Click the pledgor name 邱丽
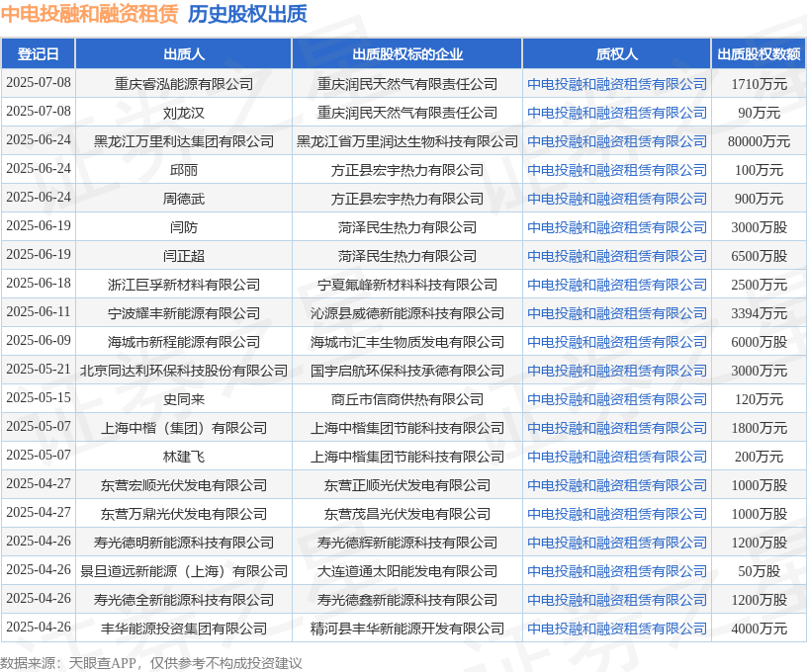This screenshot has height=672, width=807. click(184, 170)
